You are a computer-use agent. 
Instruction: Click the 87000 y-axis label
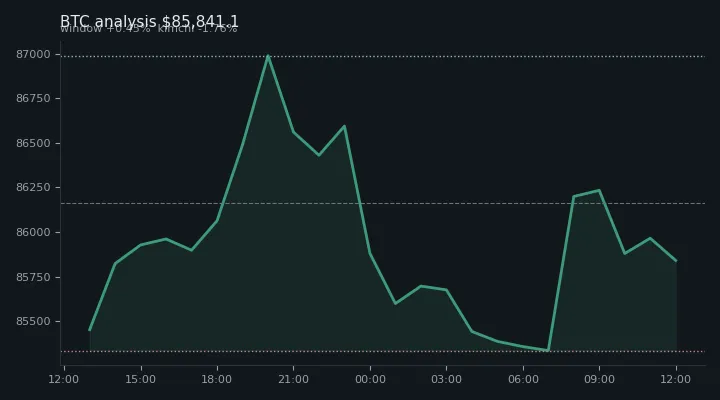click(33, 54)
